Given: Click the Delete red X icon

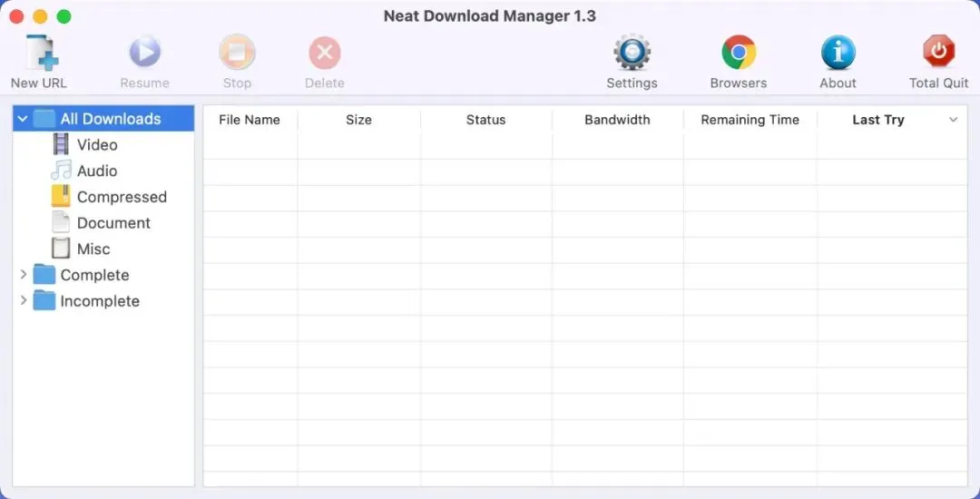Looking at the screenshot, I should (324, 53).
